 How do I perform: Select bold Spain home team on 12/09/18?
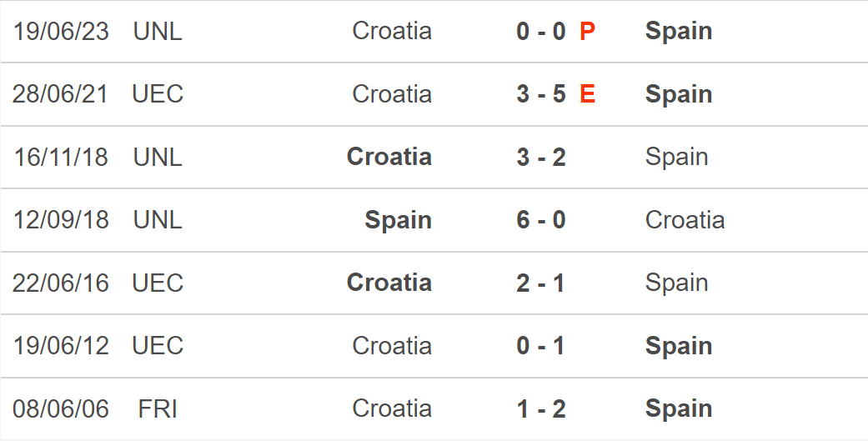point(398,220)
